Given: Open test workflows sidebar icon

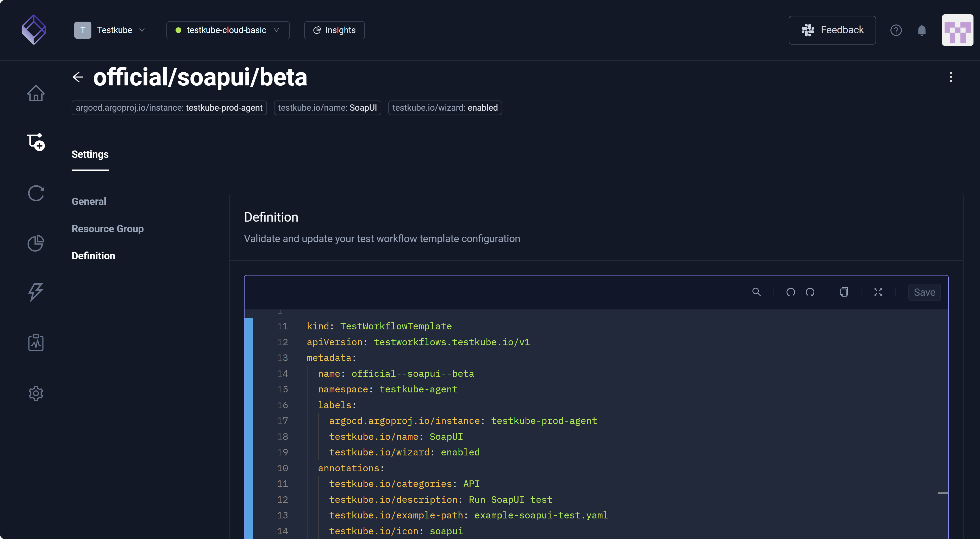Looking at the screenshot, I should coord(36,142).
